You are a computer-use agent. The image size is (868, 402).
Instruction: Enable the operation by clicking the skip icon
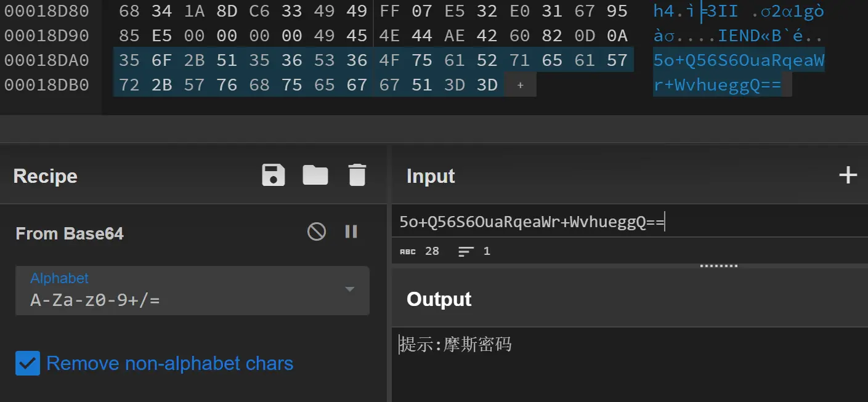click(317, 231)
